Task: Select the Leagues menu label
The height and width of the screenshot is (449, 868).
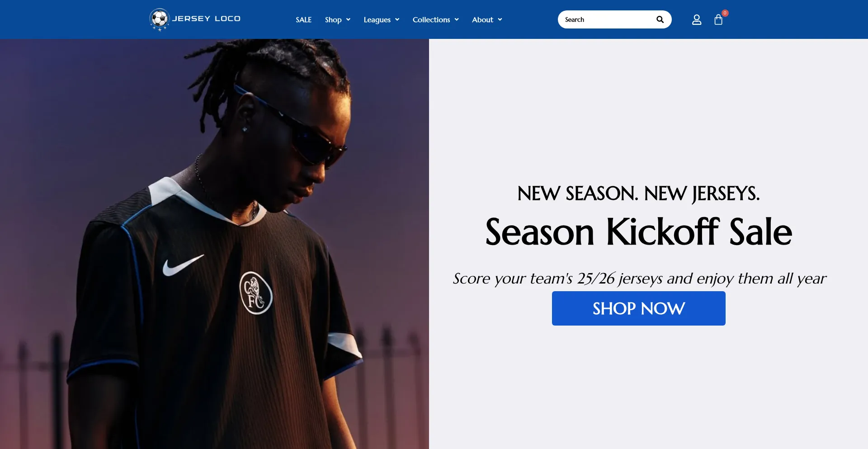Action: [377, 19]
